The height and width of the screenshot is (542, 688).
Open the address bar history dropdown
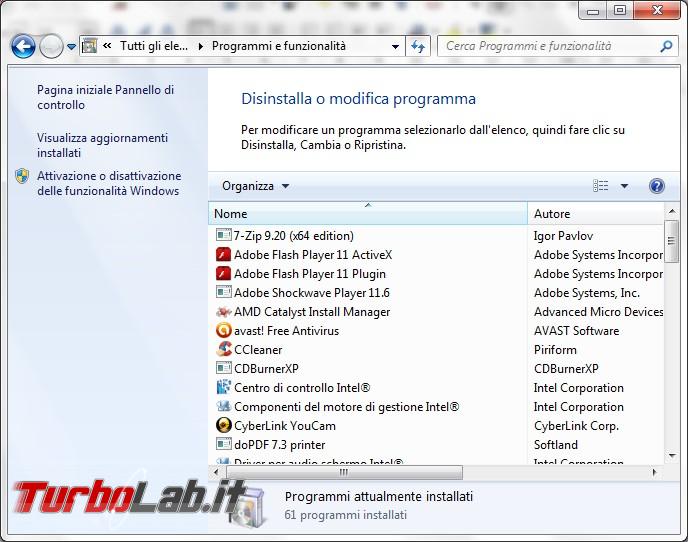coord(395,47)
